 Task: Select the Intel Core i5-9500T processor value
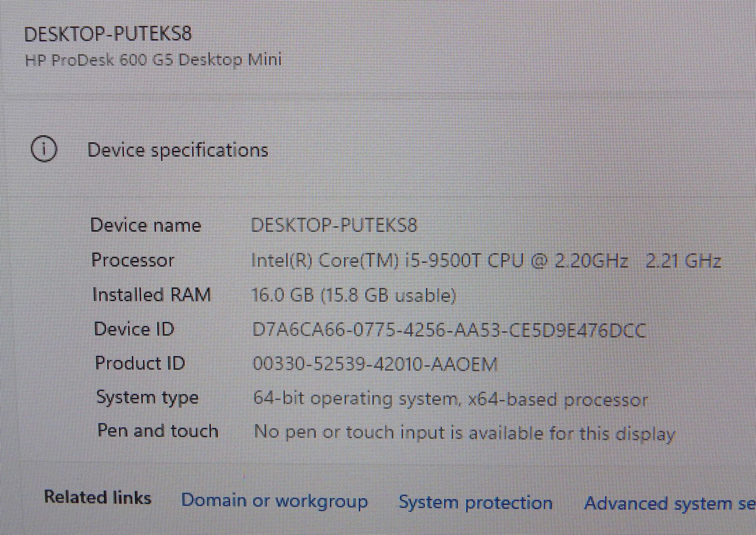486,261
